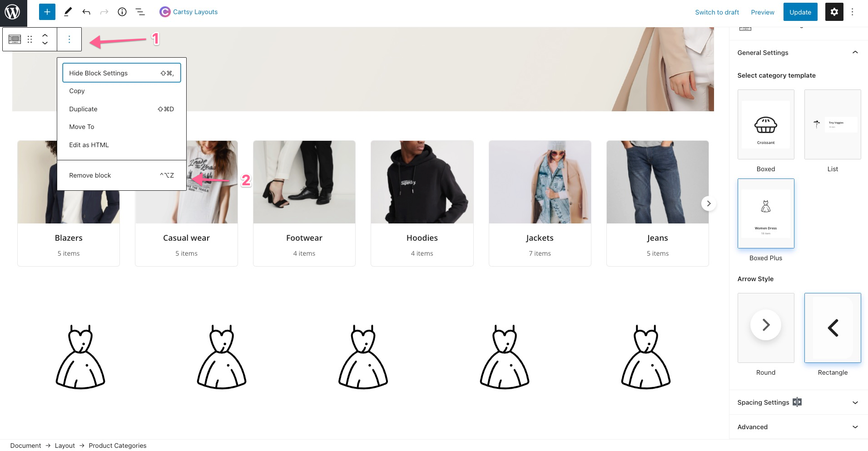Image resolution: width=868 pixels, height=451 pixels.
Task: Click the "Jeans" category title
Action: click(657, 238)
